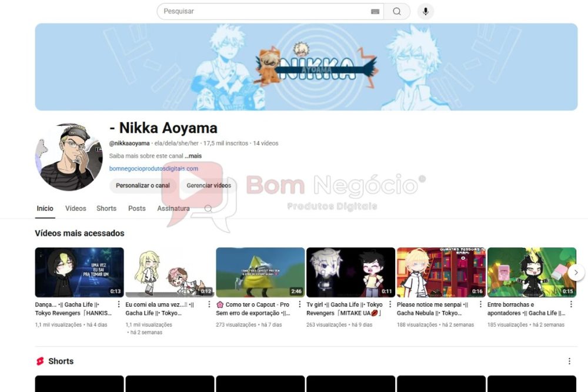Open options menu for Dança Gacha Life video

119,304
